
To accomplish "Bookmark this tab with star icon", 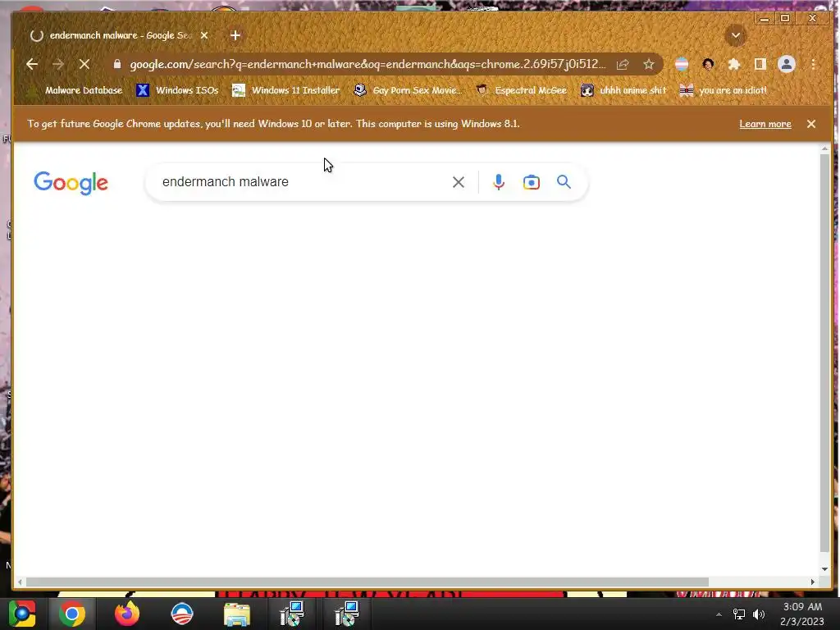I will 649,64.
